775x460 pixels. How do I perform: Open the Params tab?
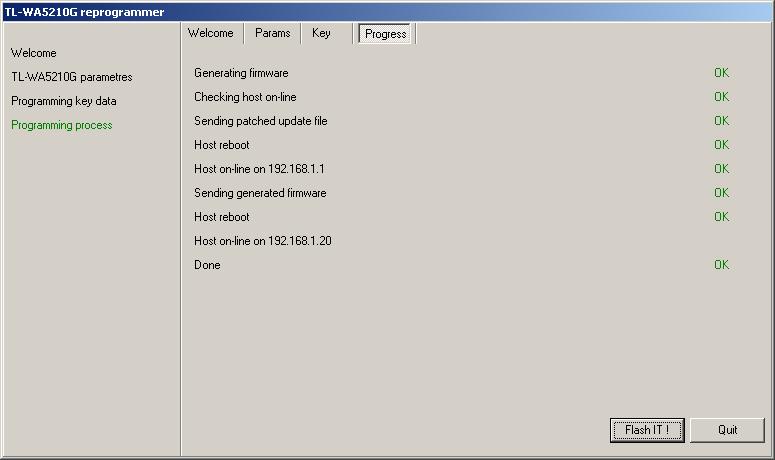click(x=272, y=33)
